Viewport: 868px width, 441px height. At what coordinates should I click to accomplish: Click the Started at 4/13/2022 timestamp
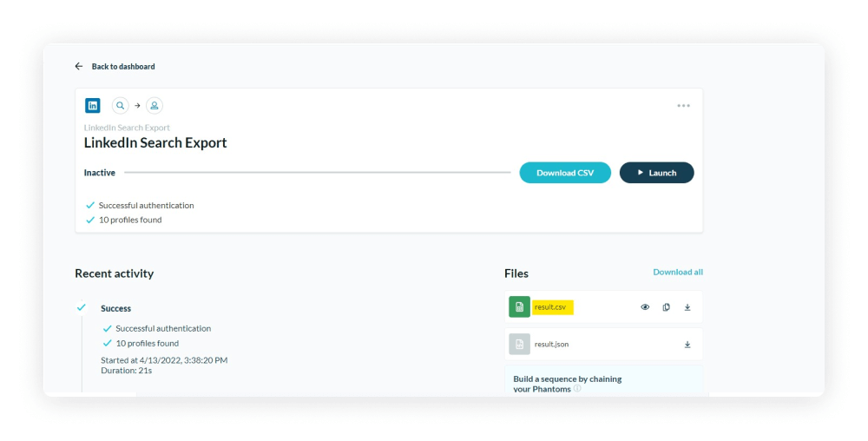[x=164, y=360]
